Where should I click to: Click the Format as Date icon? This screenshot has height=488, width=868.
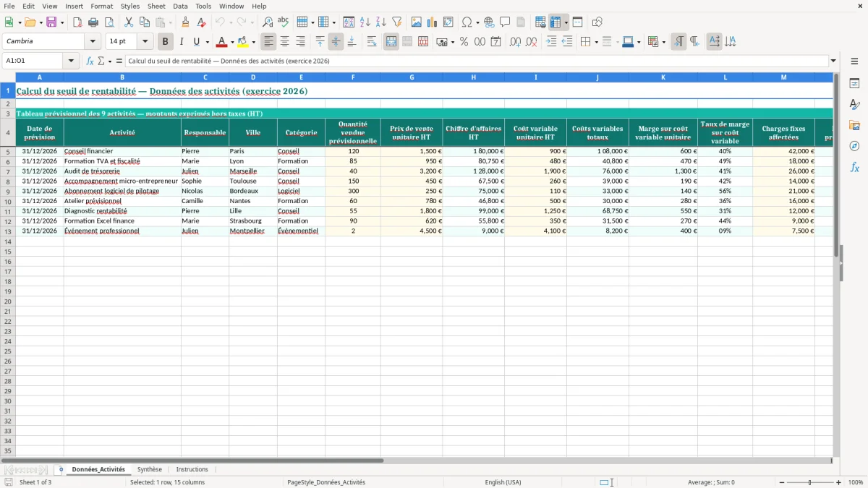point(495,42)
